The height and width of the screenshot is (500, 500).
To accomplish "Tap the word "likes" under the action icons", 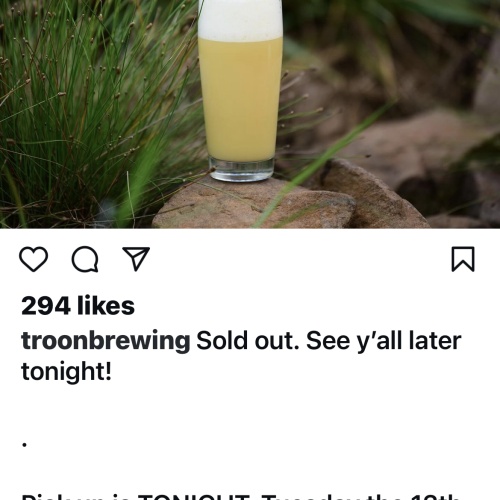I will pyautogui.click(x=106, y=306).
